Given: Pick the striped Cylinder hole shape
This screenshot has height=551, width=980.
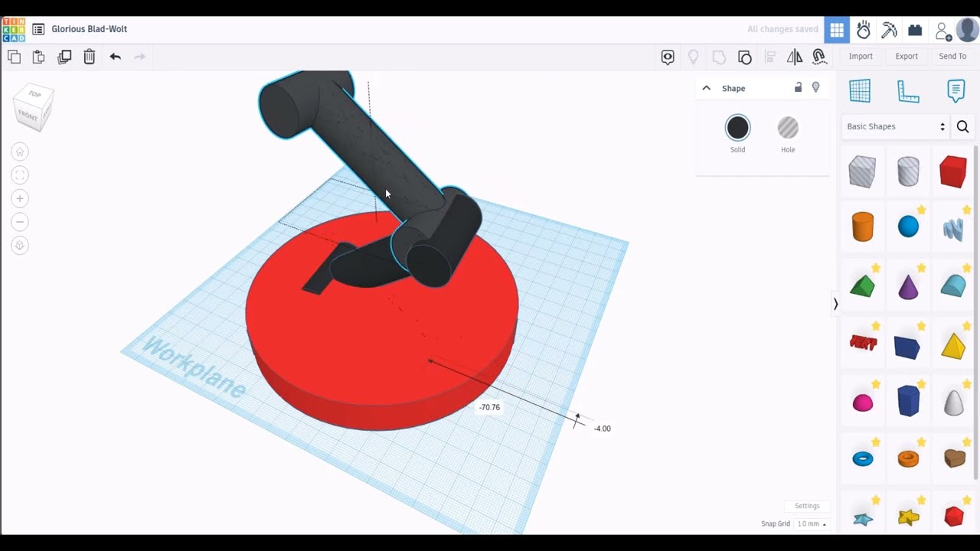Looking at the screenshot, I should pos(908,171).
